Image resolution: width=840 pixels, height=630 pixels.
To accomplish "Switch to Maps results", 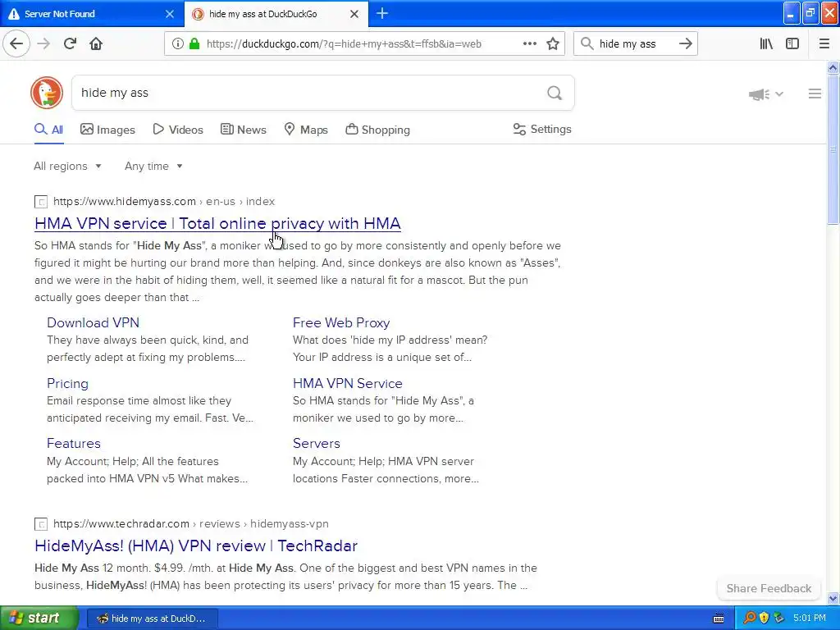I will pyautogui.click(x=306, y=130).
